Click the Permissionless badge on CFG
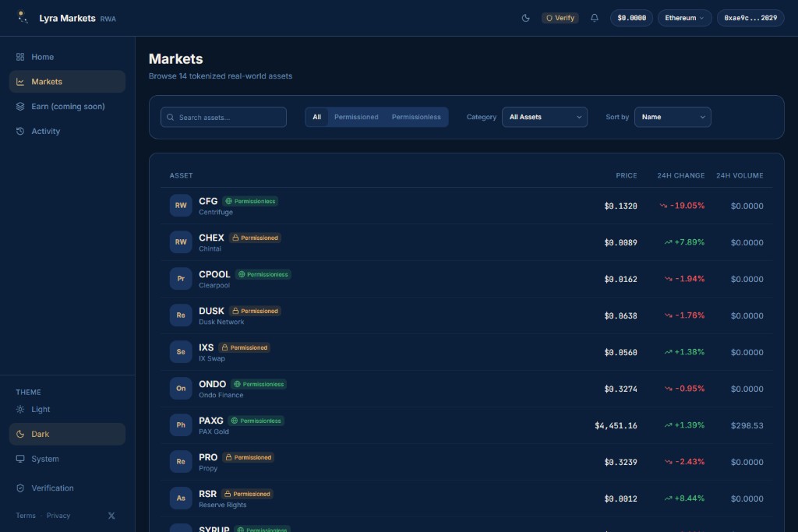 250,202
